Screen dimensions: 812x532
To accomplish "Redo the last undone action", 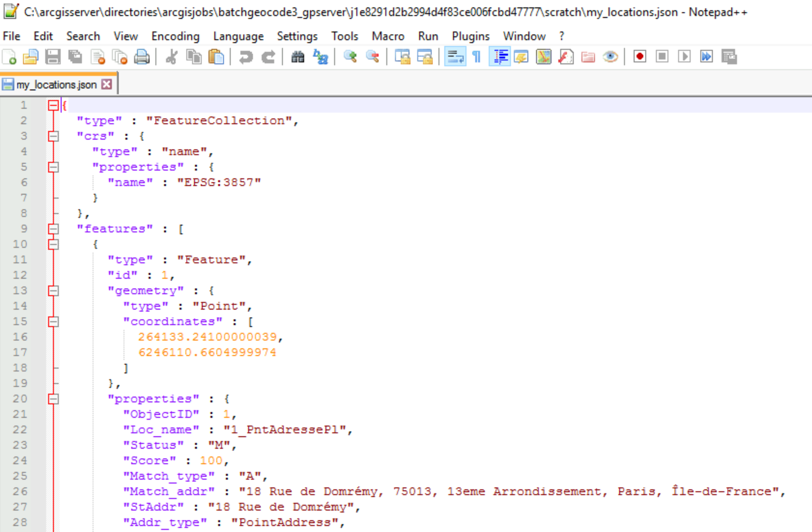I will [x=268, y=57].
